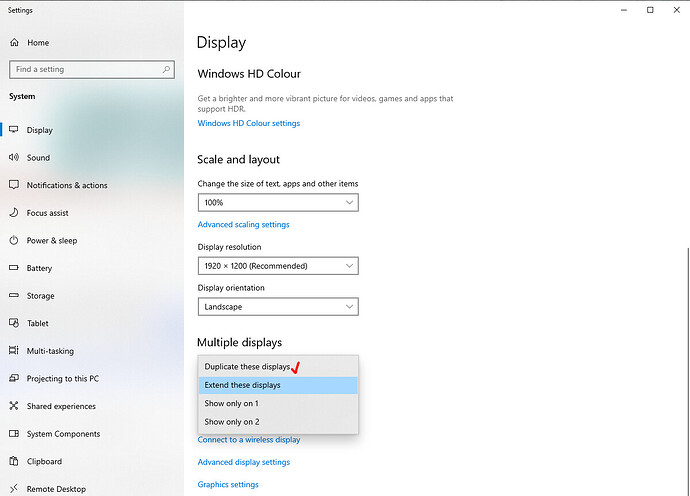
Task: Pick Show only on 1
Action: tap(231, 403)
